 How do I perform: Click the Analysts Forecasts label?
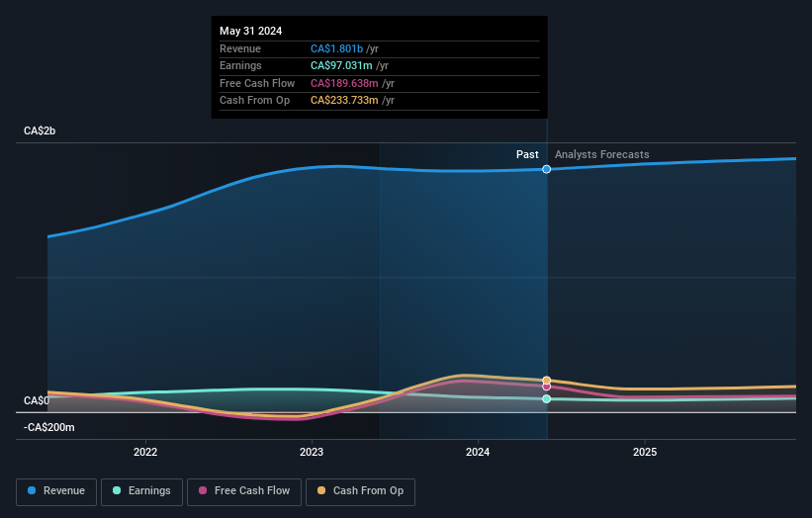(601, 154)
